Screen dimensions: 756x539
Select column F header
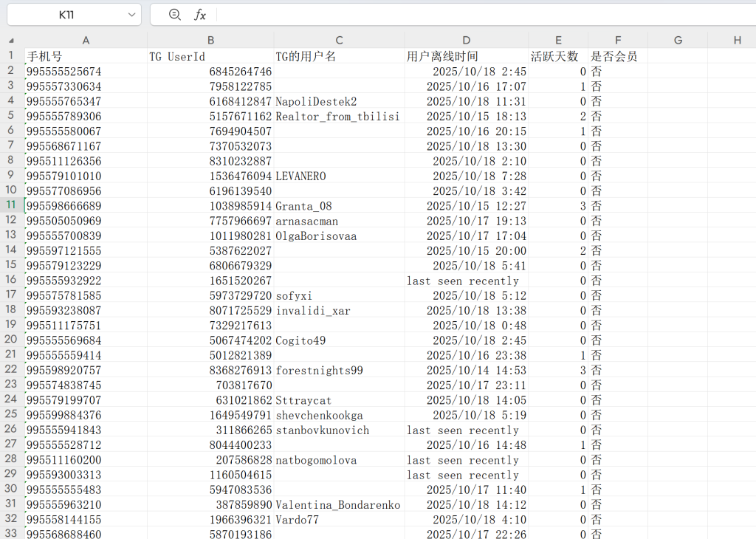618,41
